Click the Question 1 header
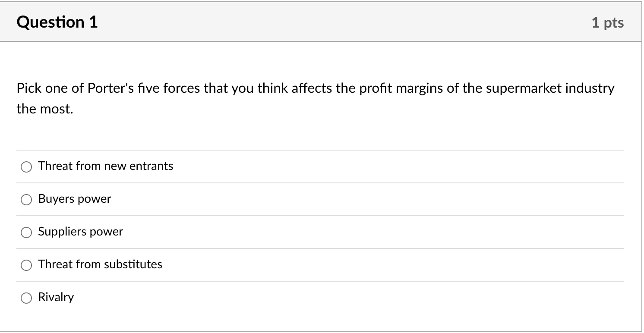The height and width of the screenshot is (333, 644). pyautogui.click(x=57, y=22)
